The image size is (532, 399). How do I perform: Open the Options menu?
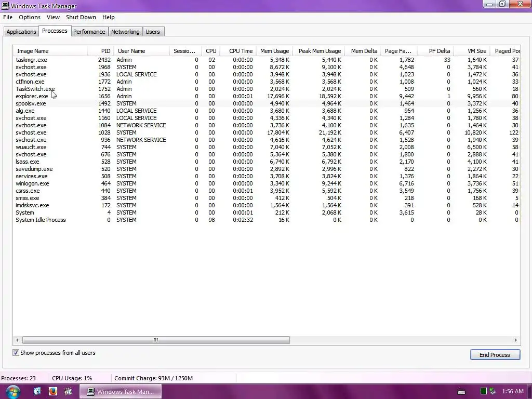click(30, 17)
